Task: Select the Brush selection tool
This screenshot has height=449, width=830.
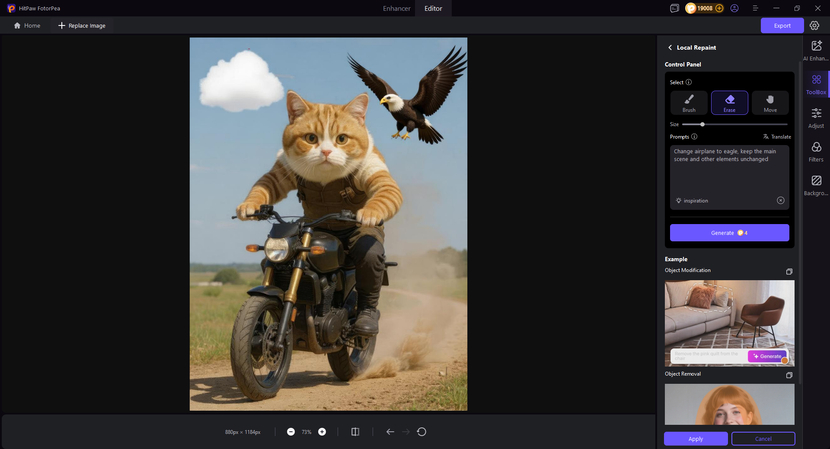Action: pos(689,103)
